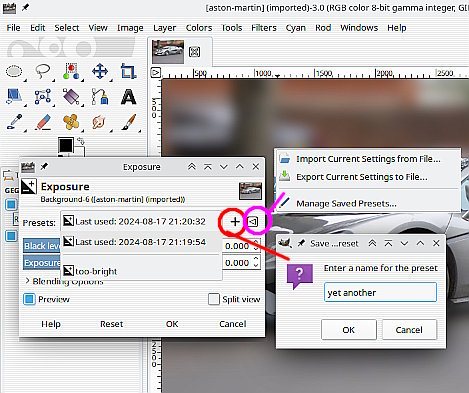Choose the Color Picker eyedropper tool
The width and height of the screenshot is (469, 393).
point(14,122)
